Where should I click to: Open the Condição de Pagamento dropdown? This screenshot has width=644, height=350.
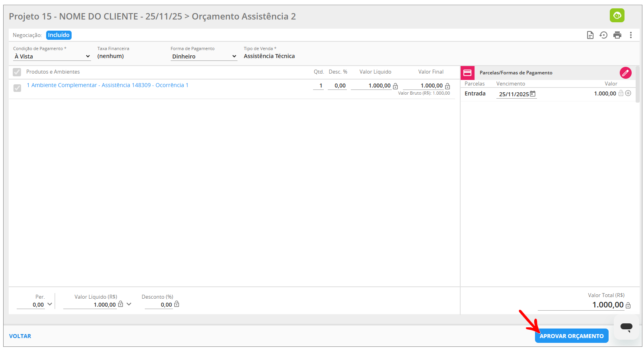point(52,56)
